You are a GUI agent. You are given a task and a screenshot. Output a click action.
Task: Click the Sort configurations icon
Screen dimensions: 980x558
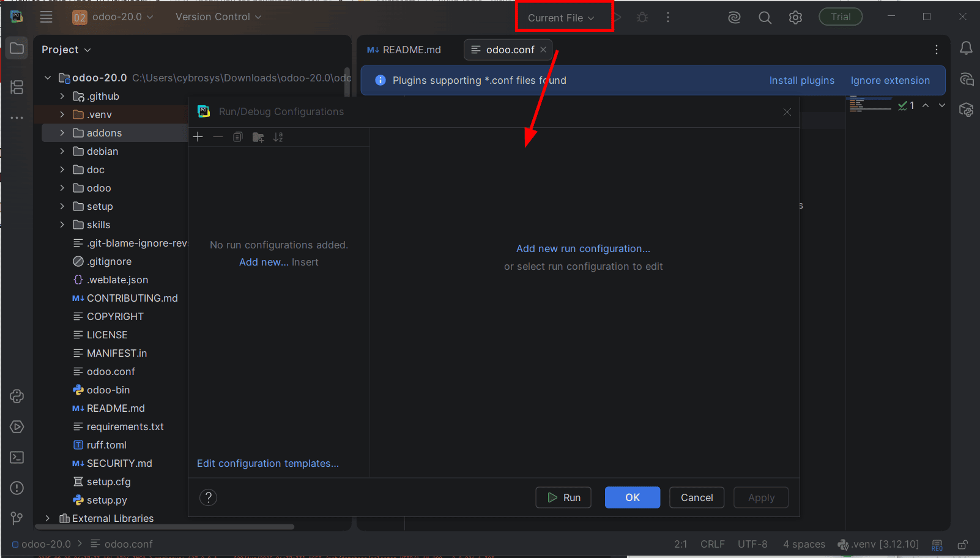click(x=278, y=137)
